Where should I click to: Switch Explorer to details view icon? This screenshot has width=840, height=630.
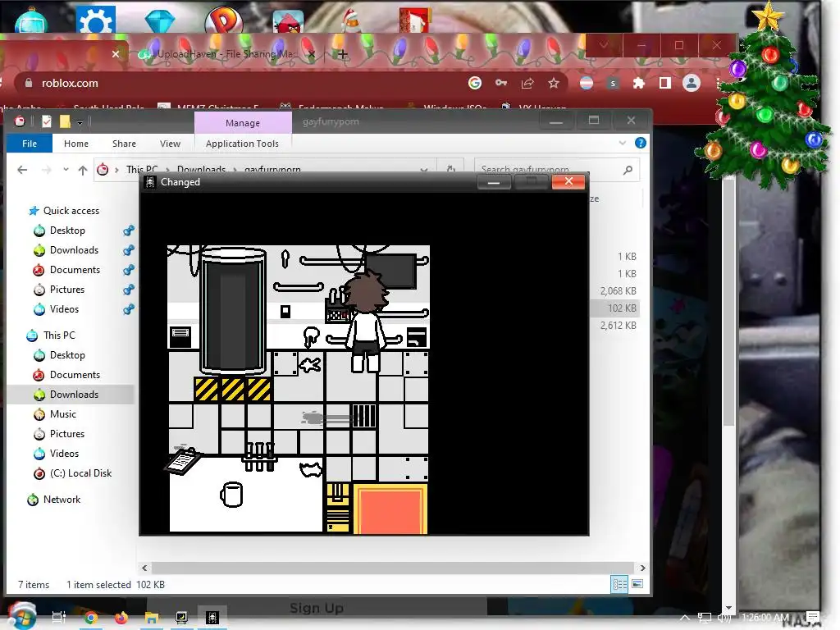[x=620, y=584]
